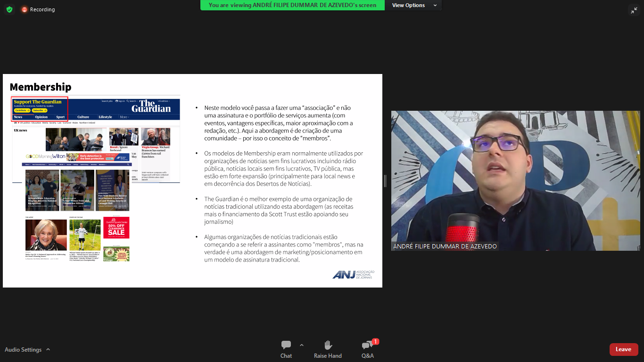The width and height of the screenshot is (644, 362).
Task: Expand the Chat options caret
Action: pyautogui.click(x=302, y=345)
